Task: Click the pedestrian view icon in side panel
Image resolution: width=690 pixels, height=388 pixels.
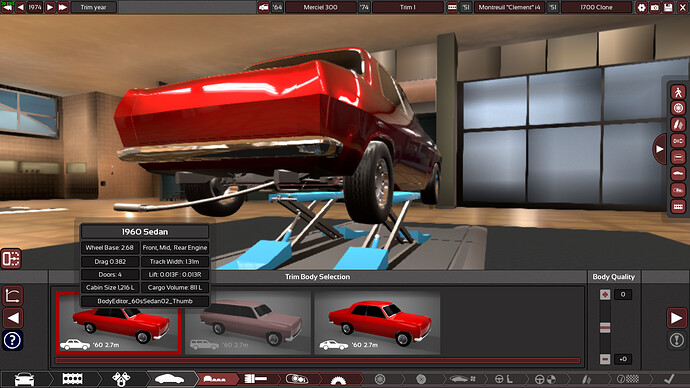Action: tap(678, 92)
